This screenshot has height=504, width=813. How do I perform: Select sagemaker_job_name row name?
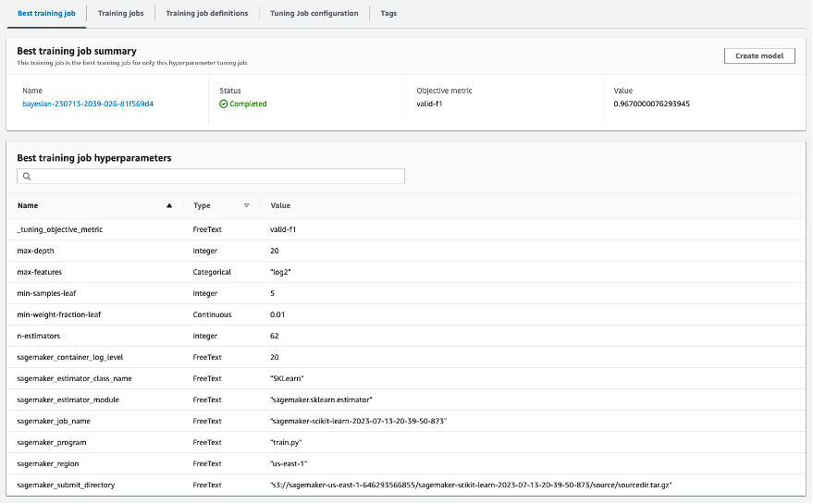pos(54,421)
